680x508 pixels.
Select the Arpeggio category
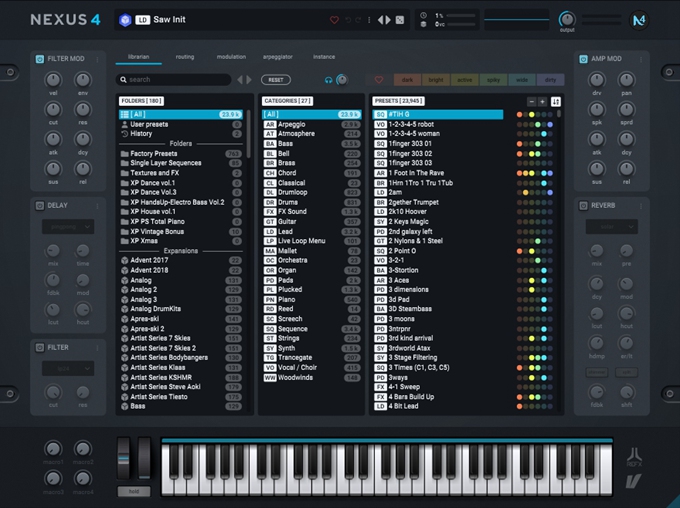point(311,125)
